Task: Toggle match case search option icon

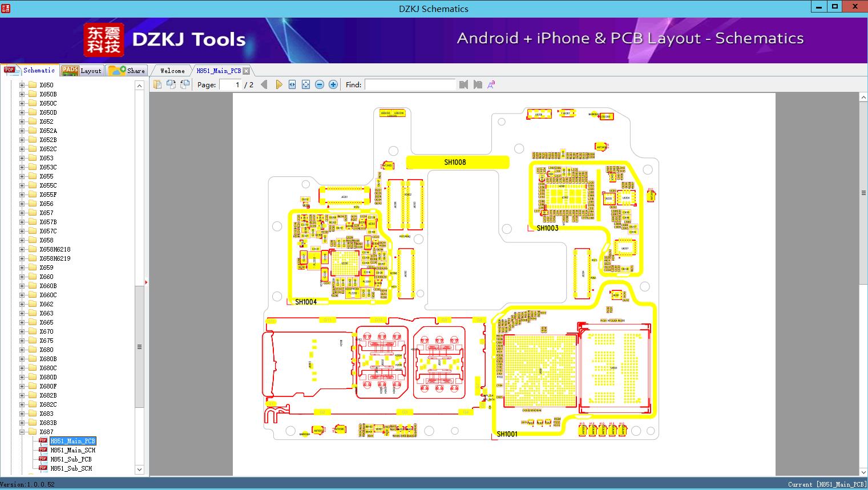Action: point(491,84)
